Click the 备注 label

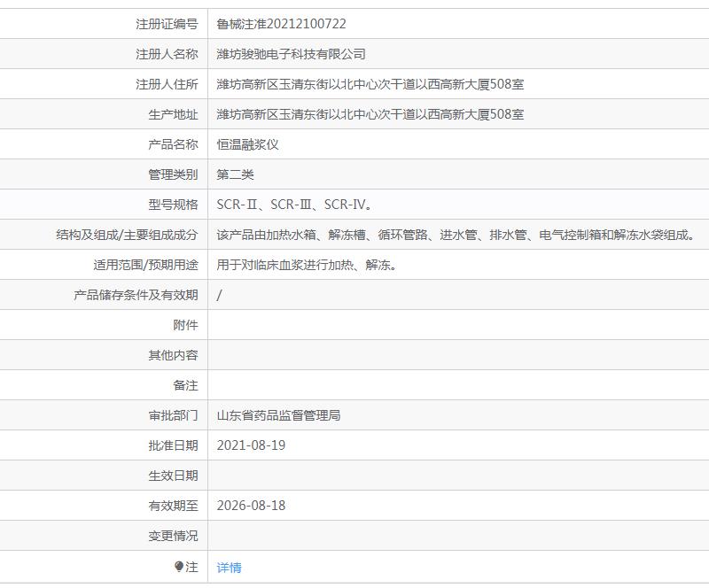pos(185,385)
